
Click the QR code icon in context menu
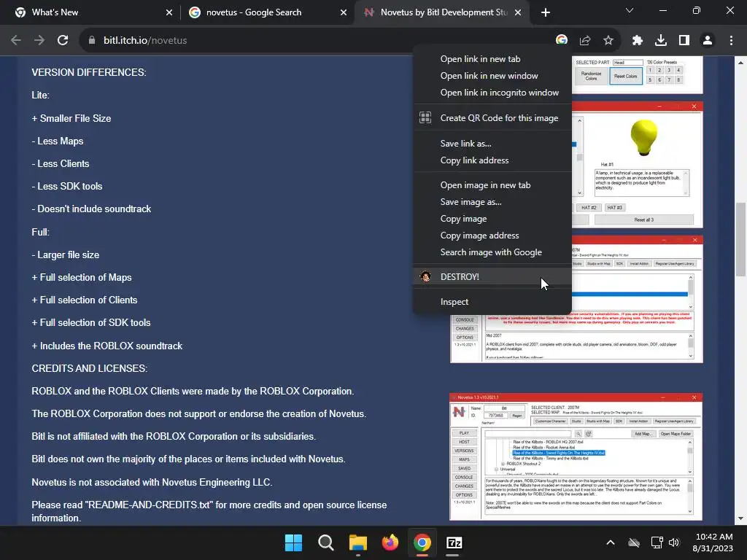click(x=425, y=117)
